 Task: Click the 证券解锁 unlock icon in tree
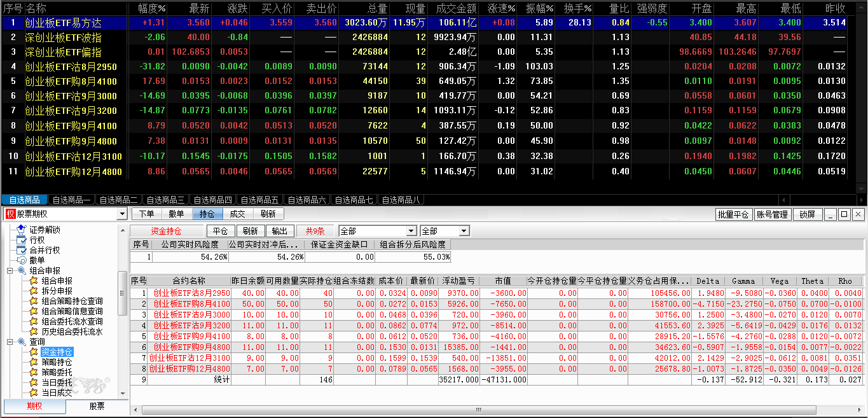click(x=22, y=230)
